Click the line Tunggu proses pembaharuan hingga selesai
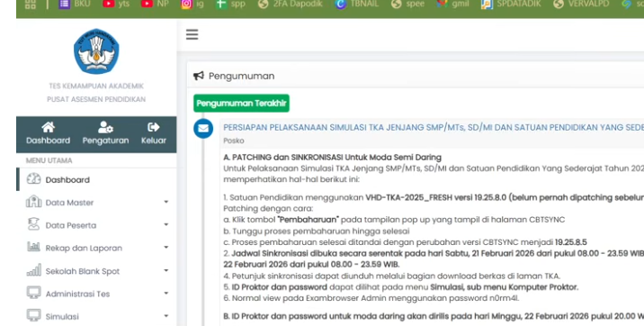The height and width of the screenshot is (326, 644). point(317,231)
